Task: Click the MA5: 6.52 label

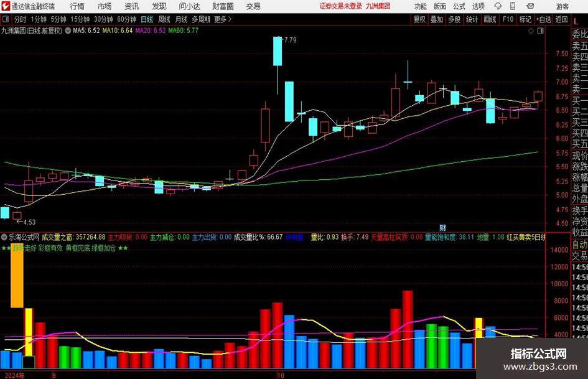Action: coord(86,30)
